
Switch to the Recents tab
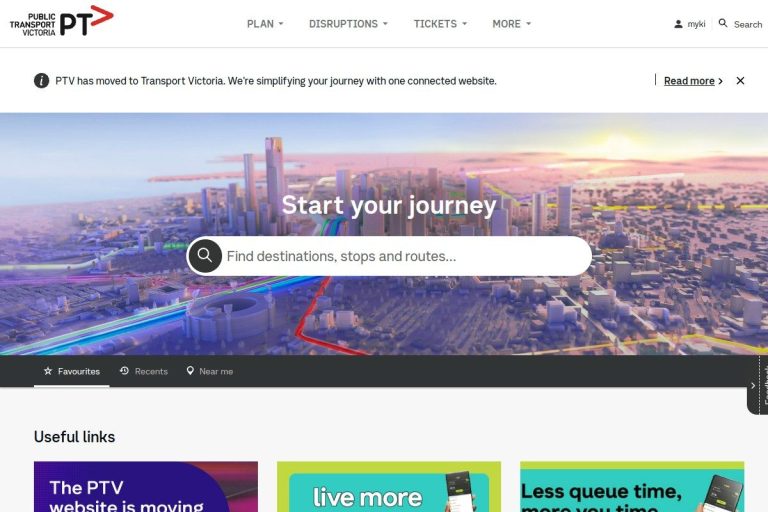pyautogui.click(x=144, y=371)
